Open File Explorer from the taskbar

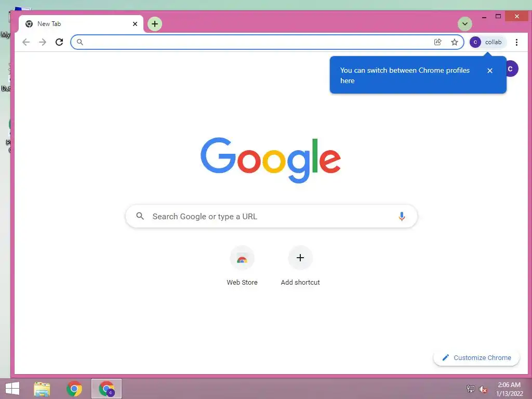42,389
